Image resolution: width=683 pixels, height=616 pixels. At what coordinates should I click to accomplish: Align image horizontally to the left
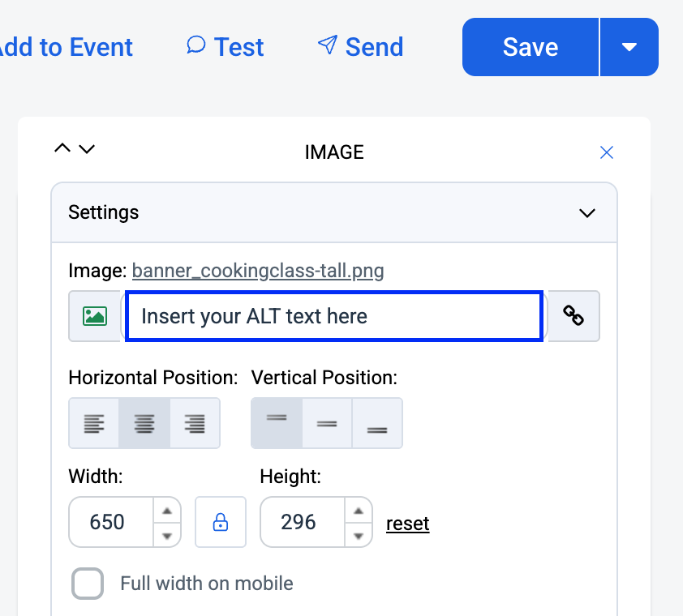pos(93,423)
